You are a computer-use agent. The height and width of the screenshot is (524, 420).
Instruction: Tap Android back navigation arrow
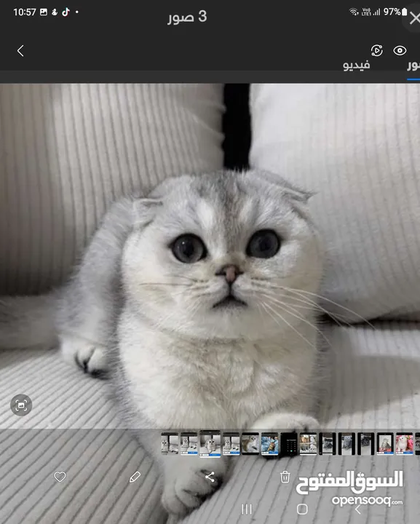tap(358, 509)
